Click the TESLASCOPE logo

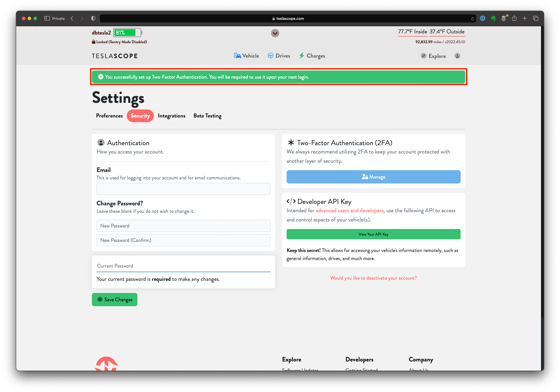click(115, 56)
